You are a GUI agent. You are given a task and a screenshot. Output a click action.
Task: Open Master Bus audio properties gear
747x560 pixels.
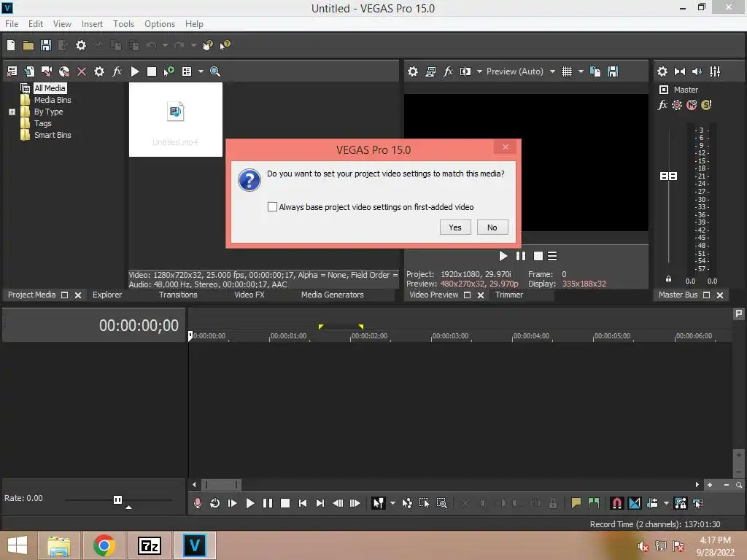[x=662, y=71]
